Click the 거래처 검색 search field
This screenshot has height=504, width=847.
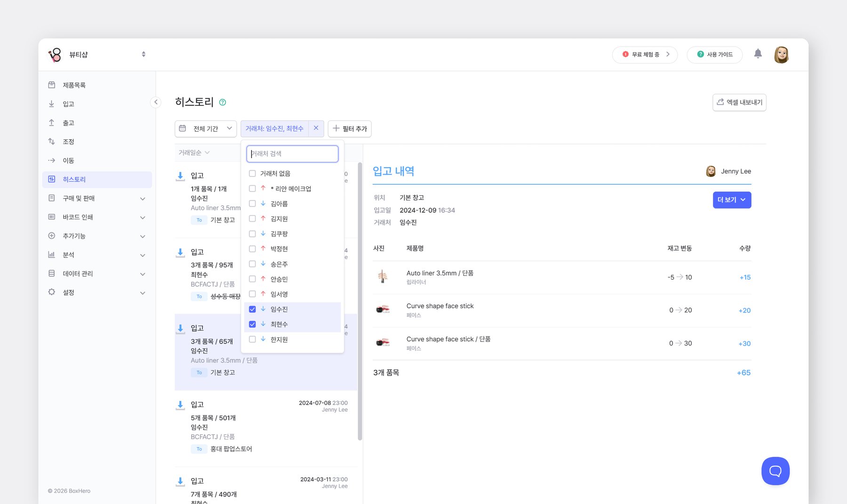pyautogui.click(x=292, y=153)
